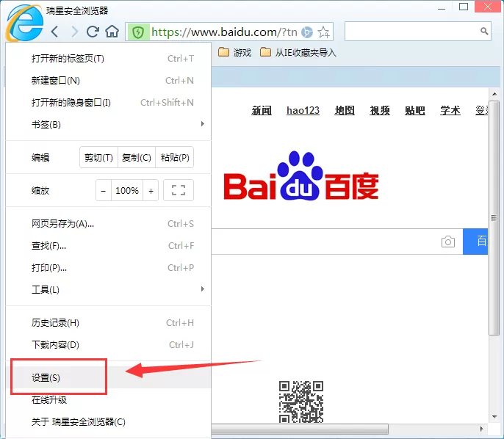The width and height of the screenshot is (504, 439).
Task: Open the hao123 link
Action: point(303,110)
